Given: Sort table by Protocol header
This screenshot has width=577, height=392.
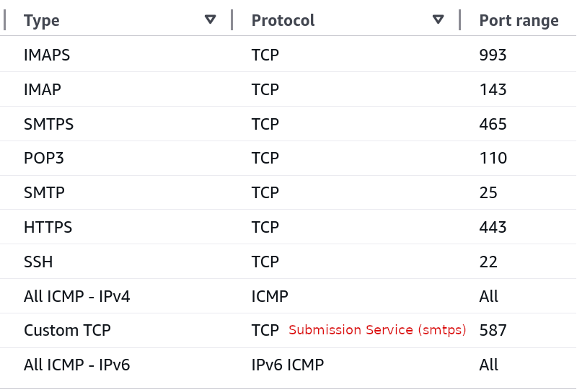Looking at the screenshot, I should click(x=283, y=20).
